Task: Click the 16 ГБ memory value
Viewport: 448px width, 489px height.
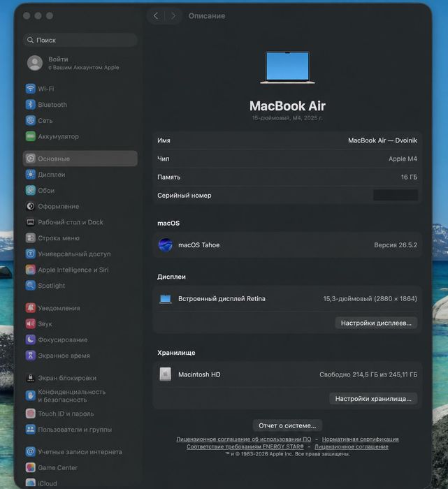Action: tap(409, 177)
